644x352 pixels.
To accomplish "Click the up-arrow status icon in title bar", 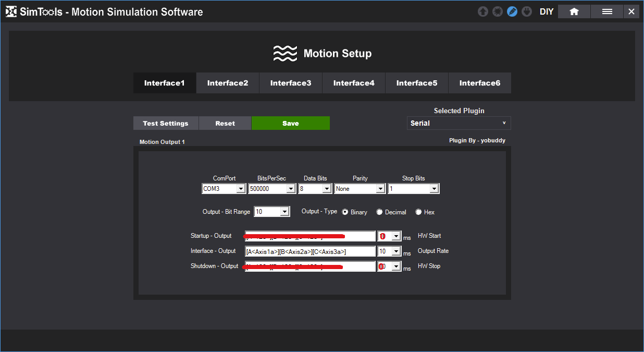I will tap(483, 11).
